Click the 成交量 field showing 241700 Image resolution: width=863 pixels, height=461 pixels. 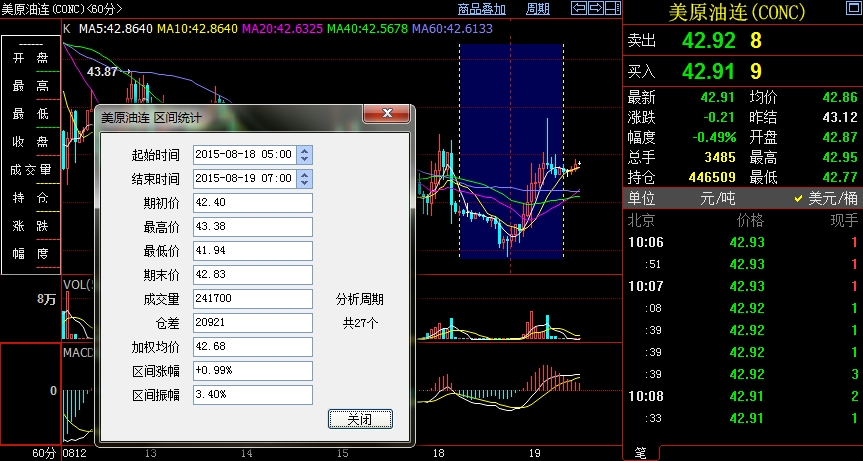tap(253, 299)
